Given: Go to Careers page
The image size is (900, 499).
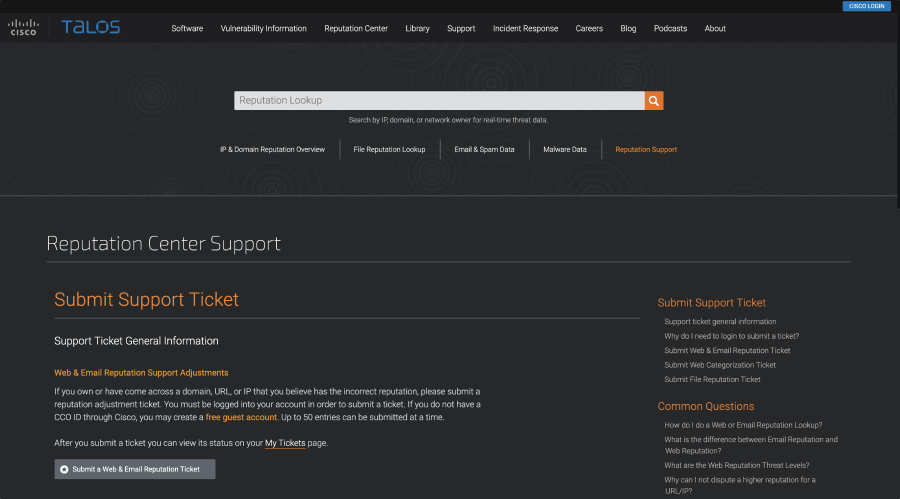Looking at the screenshot, I should tap(589, 28).
